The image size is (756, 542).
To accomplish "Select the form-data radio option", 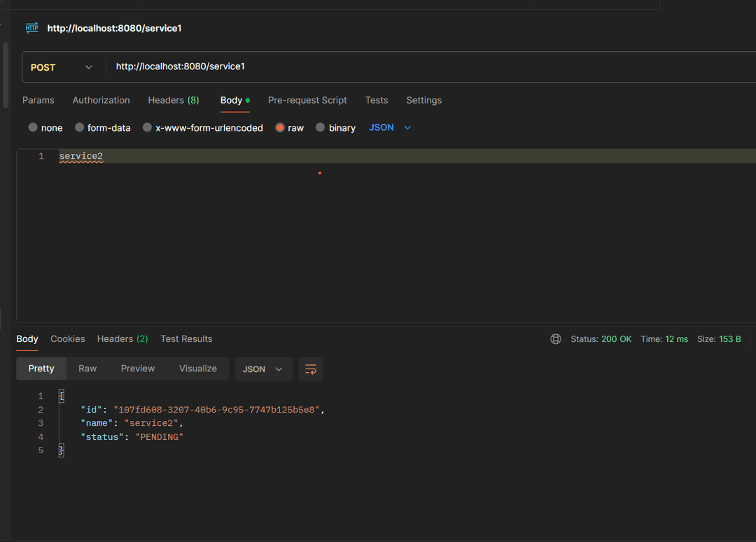I will (x=80, y=128).
